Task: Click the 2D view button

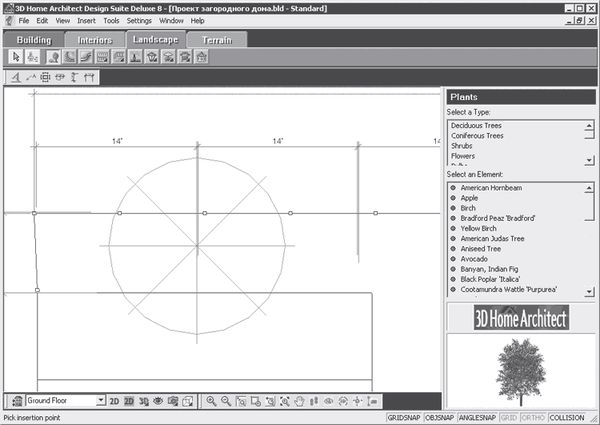Action: tap(114, 400)
